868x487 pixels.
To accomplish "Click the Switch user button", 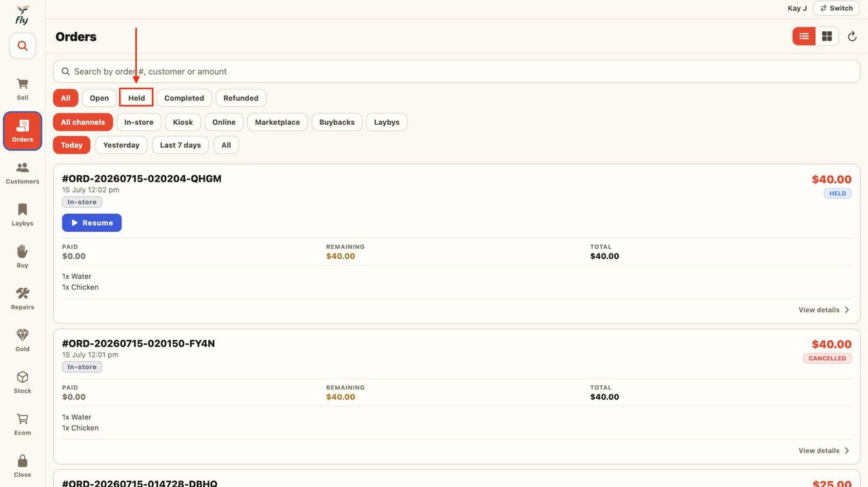I will pyautogui.click(x=836, y=8).
